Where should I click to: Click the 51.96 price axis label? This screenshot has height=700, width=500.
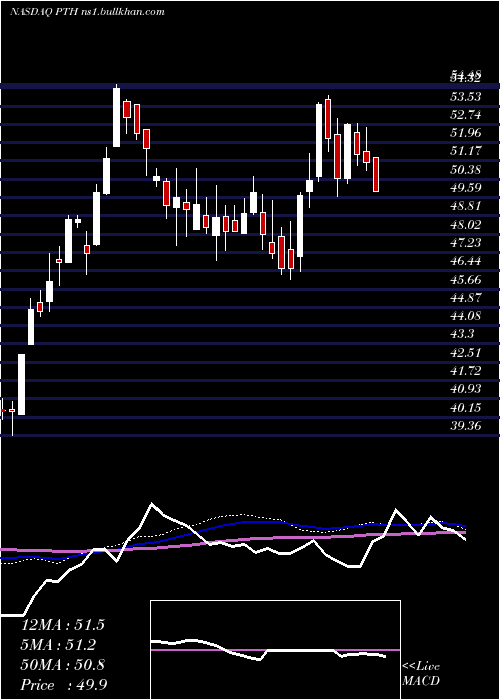[x=466, y=133]
